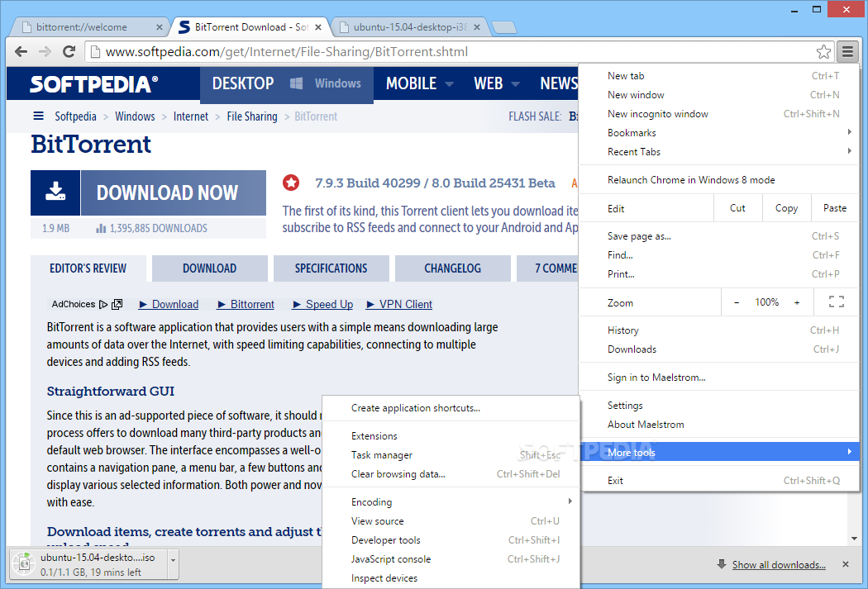Open About Maelstrom
Image resolution: width=868 pixels, height=589 pixels.
(719, 424)
